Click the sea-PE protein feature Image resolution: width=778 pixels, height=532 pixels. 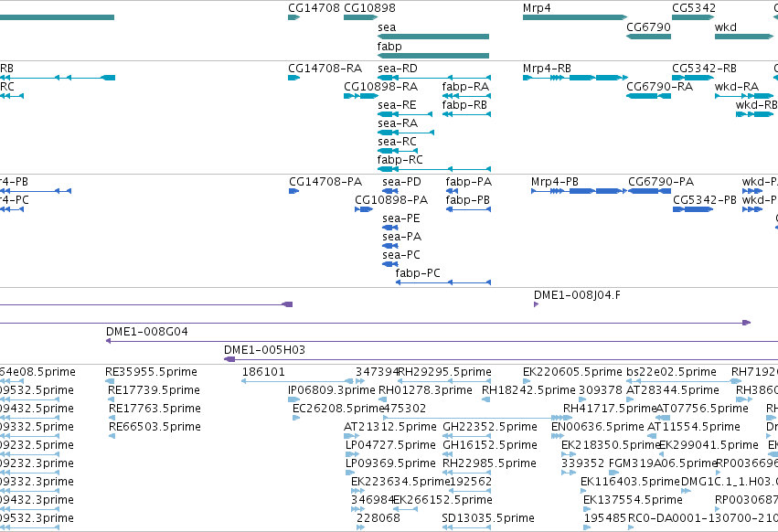pyautogui.click(x=390, y=228)
